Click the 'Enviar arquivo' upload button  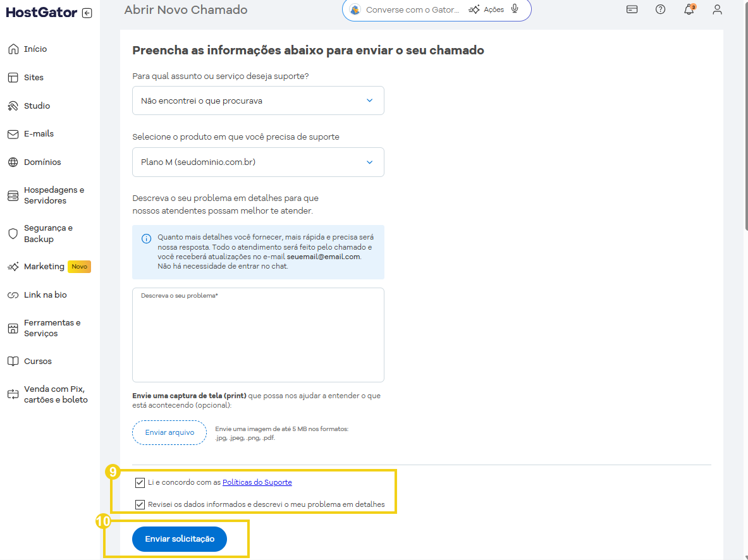(x=169, y=433)
